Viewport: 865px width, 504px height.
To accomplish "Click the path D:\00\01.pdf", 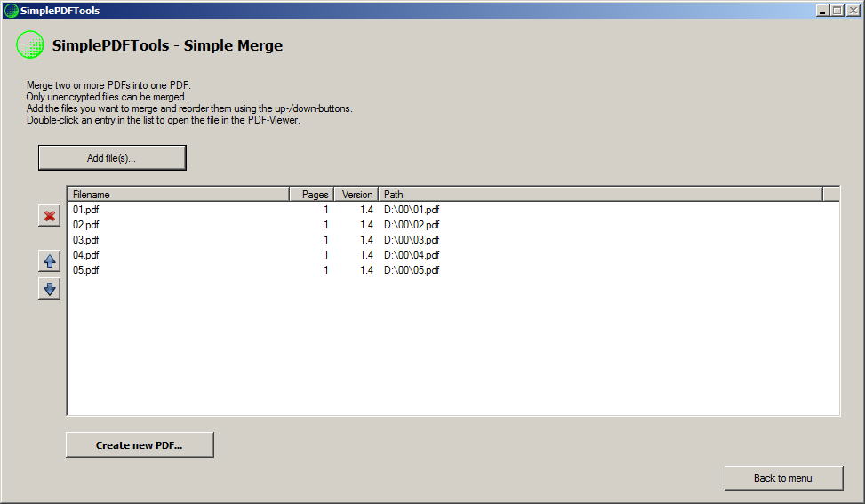I will 412,210.
